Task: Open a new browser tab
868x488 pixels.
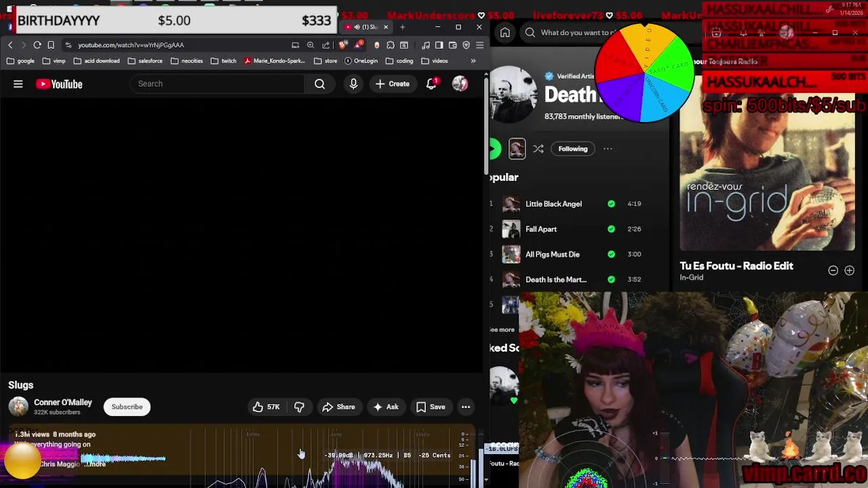Action: click(x=402, y=27)
